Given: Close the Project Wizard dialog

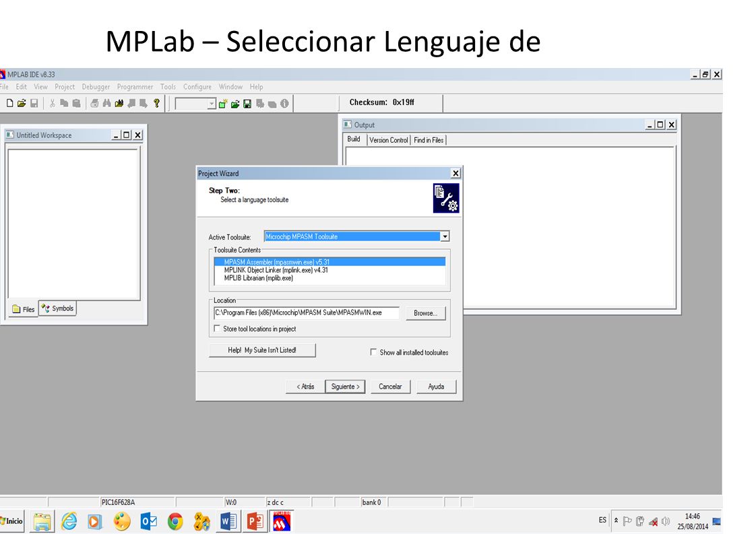Looking at the screenshot, I should tap(455, 174).
